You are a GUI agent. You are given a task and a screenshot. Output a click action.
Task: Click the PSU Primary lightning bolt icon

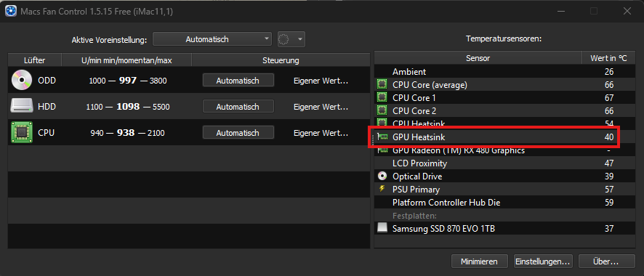tap(382, 190)
